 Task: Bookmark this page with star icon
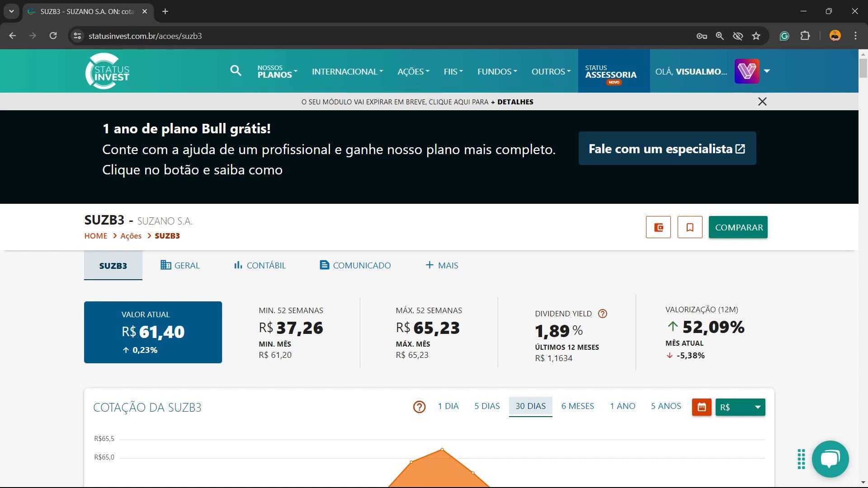point(756,36)
